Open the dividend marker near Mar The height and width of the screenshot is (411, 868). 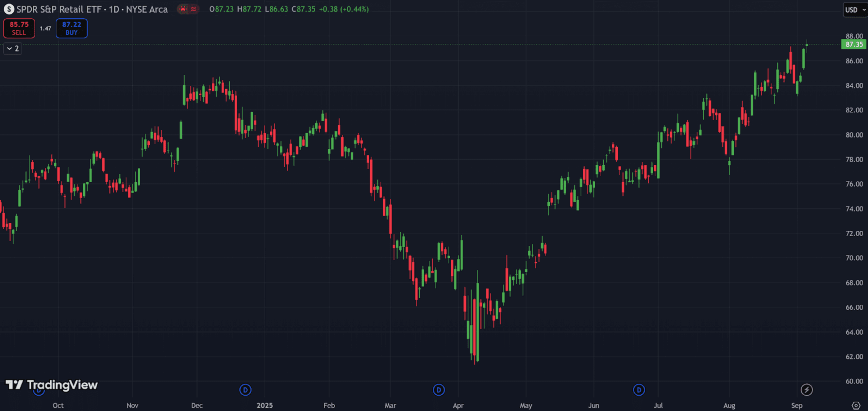[438, 390]
